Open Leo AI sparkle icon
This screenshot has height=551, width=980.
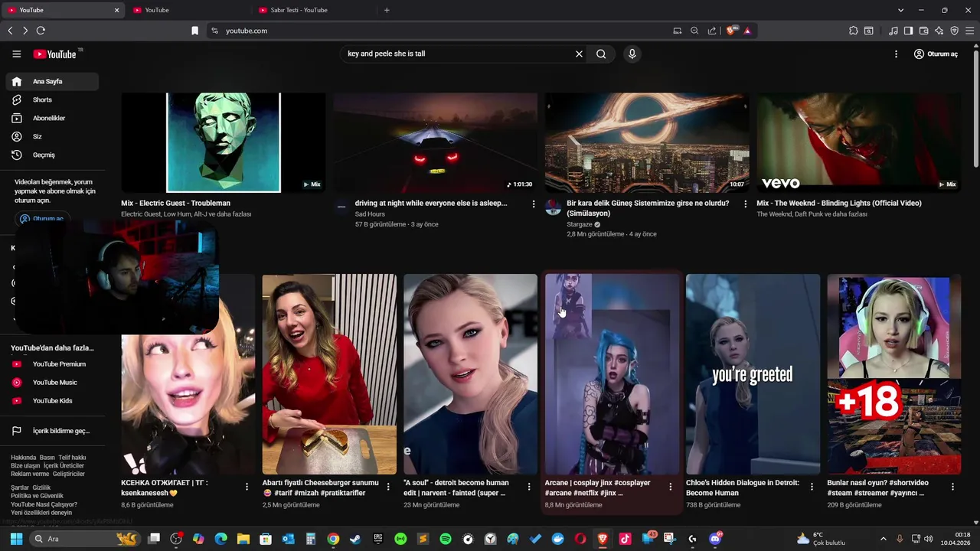pos(939,31)
